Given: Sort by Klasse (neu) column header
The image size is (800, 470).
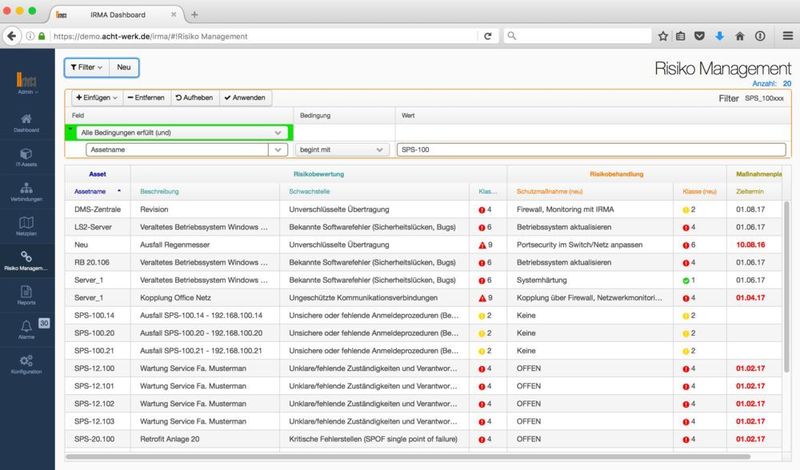Looking at the screenshot, I should point(699,191).
